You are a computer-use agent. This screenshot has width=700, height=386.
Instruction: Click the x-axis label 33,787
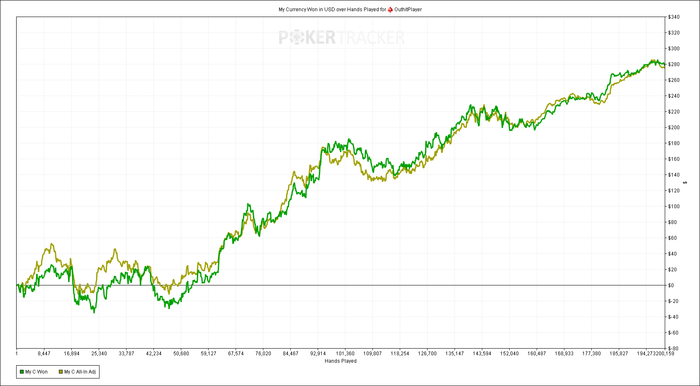pos(126,353)
